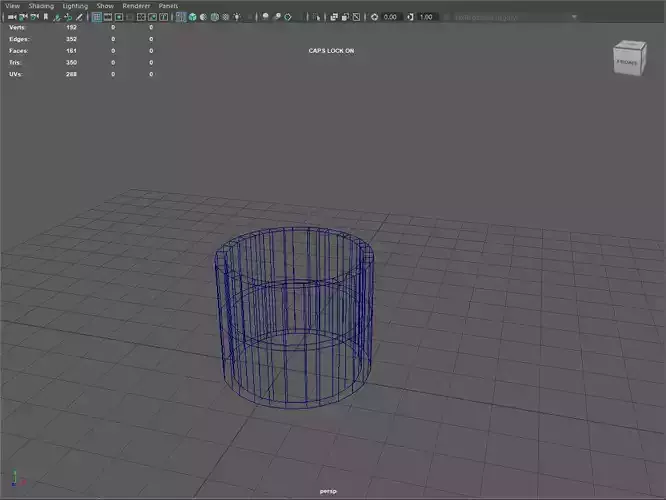Click the X-Ray Active Components icon
666x500 pixels.
(345, 17)
